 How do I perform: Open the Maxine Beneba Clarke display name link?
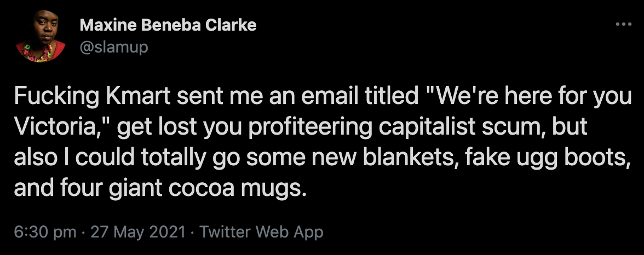tap(168, 26)
